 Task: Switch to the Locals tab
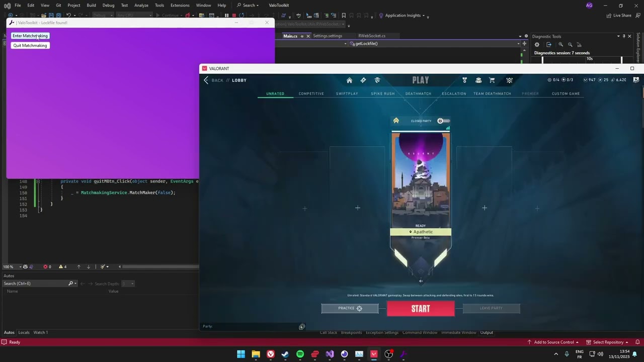coord(24,332)
